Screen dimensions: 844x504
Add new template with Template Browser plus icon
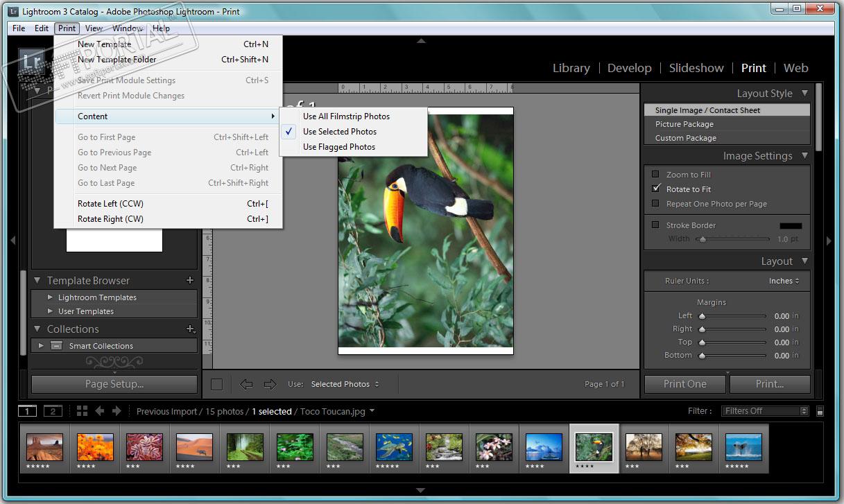190,281
